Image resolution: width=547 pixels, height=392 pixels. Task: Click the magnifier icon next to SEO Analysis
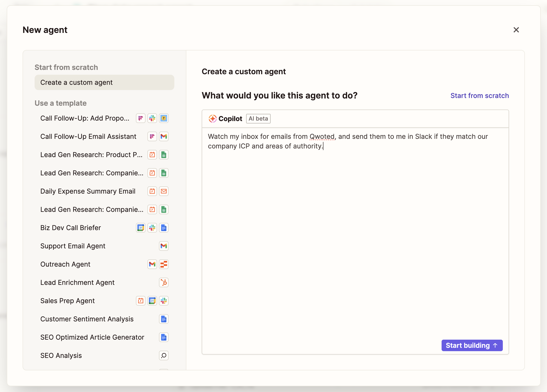164,355
